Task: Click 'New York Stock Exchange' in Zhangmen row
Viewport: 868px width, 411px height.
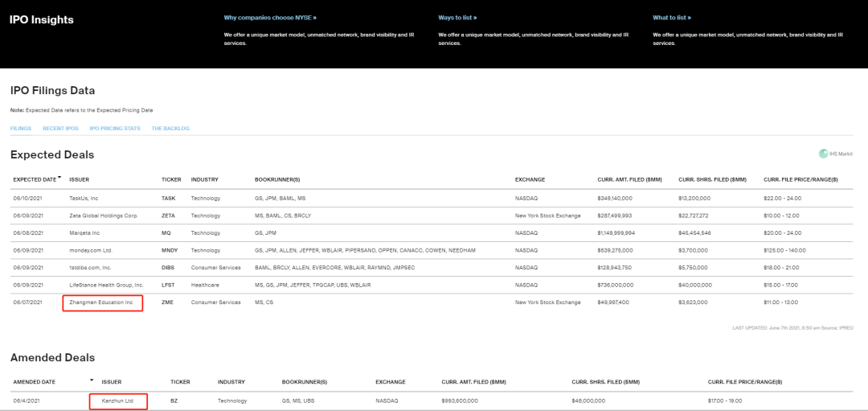Action: coord(547,302)
